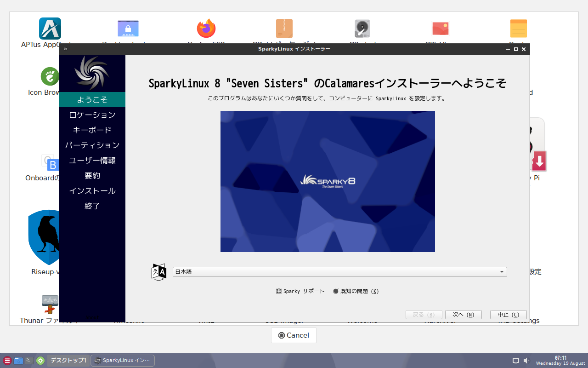Screen dimensions: 588x368
Task: Select the ユーザー情報 step in the sidebar
Action: [x=92, y=161]
